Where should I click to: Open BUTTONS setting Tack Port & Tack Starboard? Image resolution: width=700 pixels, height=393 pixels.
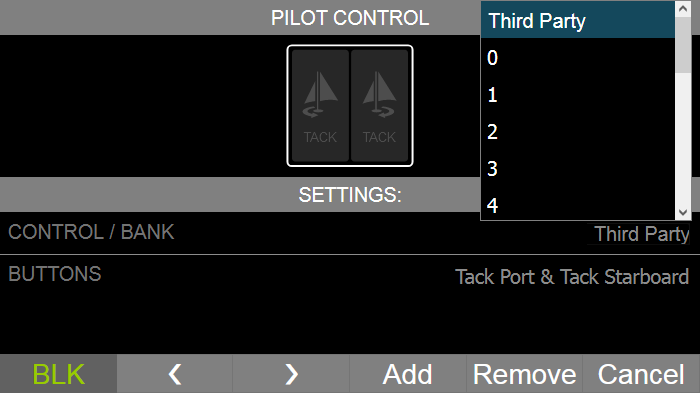(x=572, y=277)
